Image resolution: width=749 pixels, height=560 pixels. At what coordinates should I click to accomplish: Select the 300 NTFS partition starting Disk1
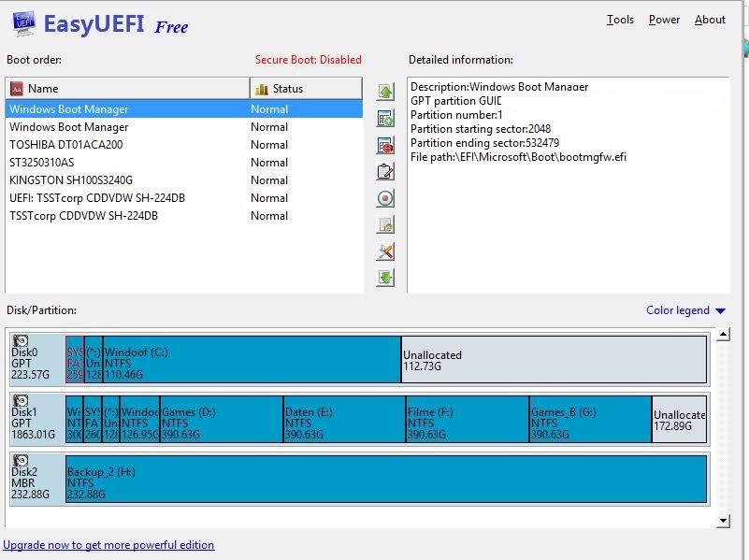coord(75,419)
